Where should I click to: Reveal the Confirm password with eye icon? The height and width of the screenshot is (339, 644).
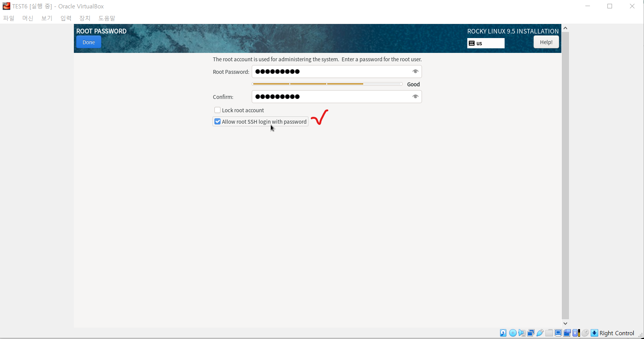pyautogui.click(x=415, y=97)
